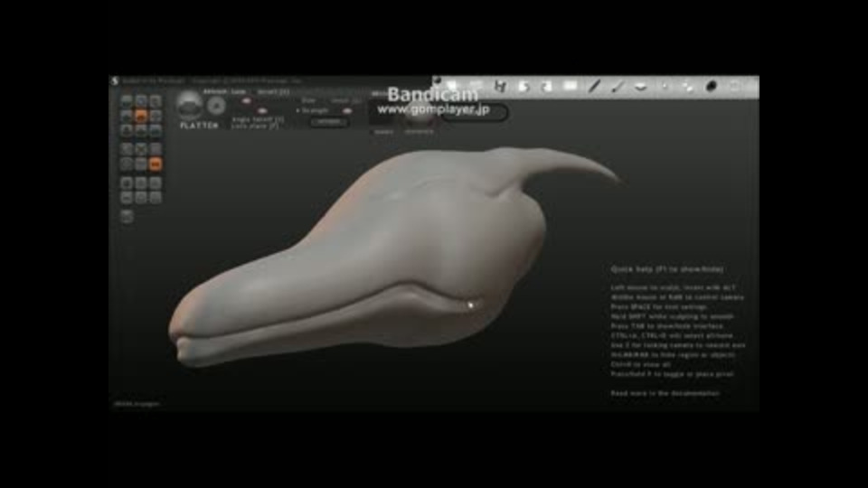Select the highlighted Flatten tool

pyautogui.click(x=141, y=116)
